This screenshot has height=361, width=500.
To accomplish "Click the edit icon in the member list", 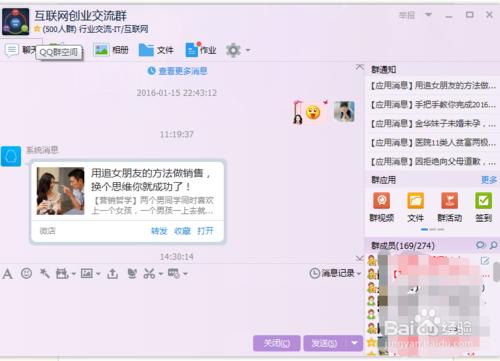I will click(x=485, y=261).
